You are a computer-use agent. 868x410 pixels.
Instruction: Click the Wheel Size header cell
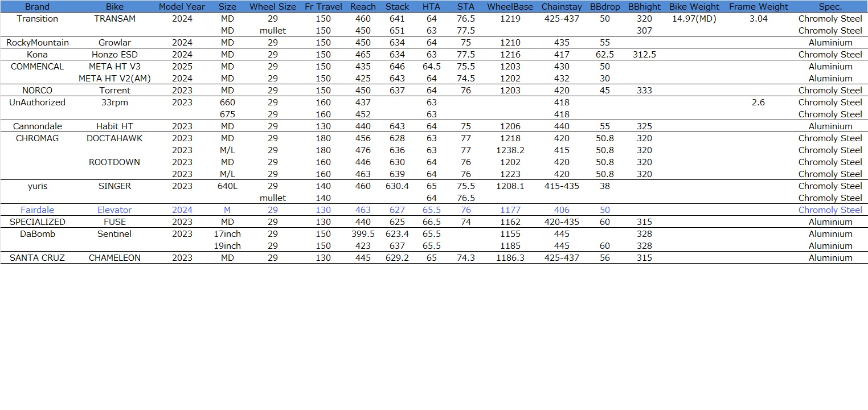(273, 7)
